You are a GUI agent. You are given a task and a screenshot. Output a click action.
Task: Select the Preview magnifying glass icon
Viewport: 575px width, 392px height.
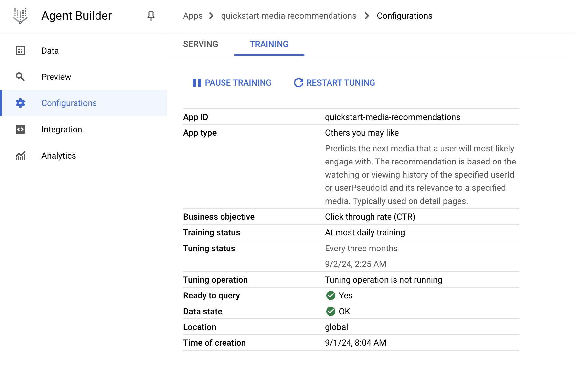point(20,76)
